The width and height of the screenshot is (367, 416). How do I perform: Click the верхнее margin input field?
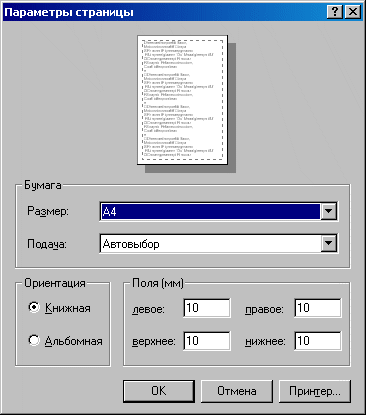[x=207, y=341]
